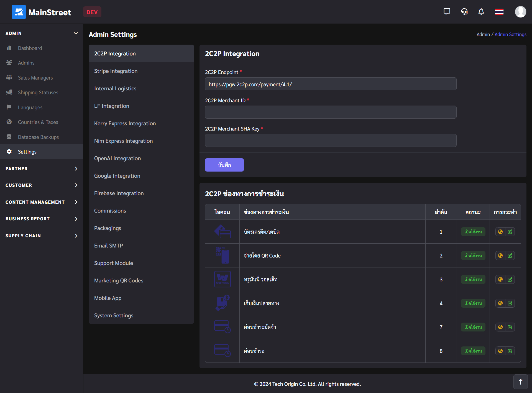Switch to Internal Logistics settings tab
Screen dimensions: 532x393
(x=141, y=88)
